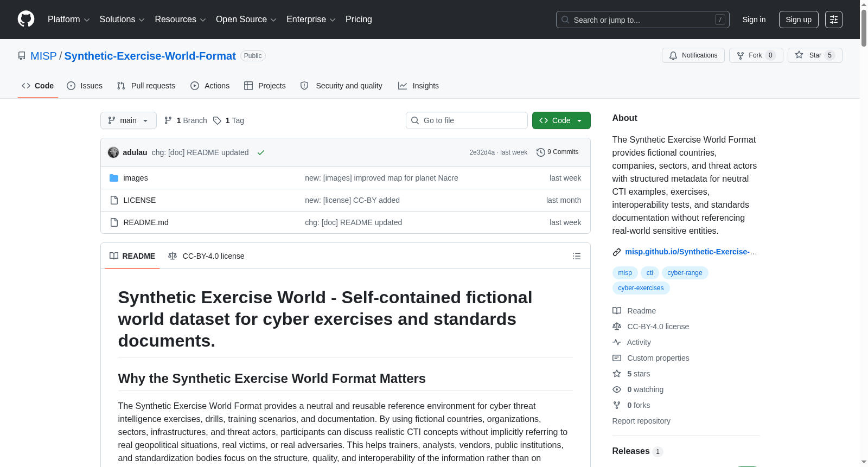Screen dimensions: 868x467
Task: Click the Sign up button
Action: 799,20
